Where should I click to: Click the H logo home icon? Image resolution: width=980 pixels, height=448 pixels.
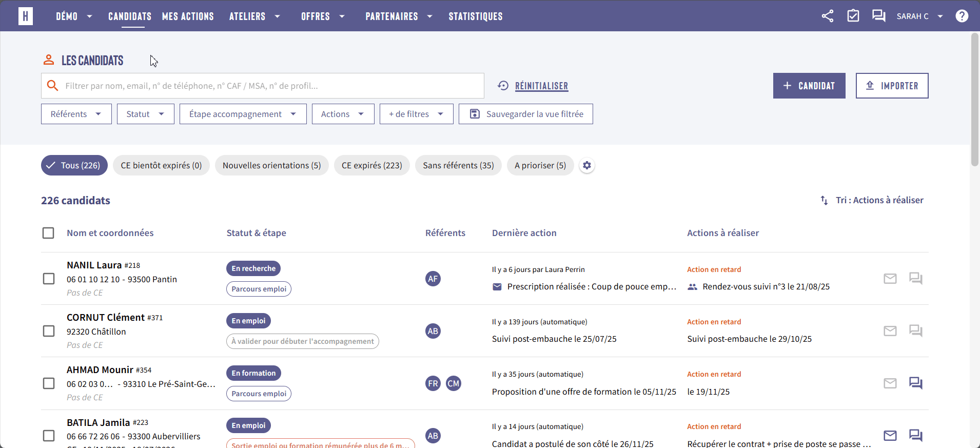click(x=26, y=16)
